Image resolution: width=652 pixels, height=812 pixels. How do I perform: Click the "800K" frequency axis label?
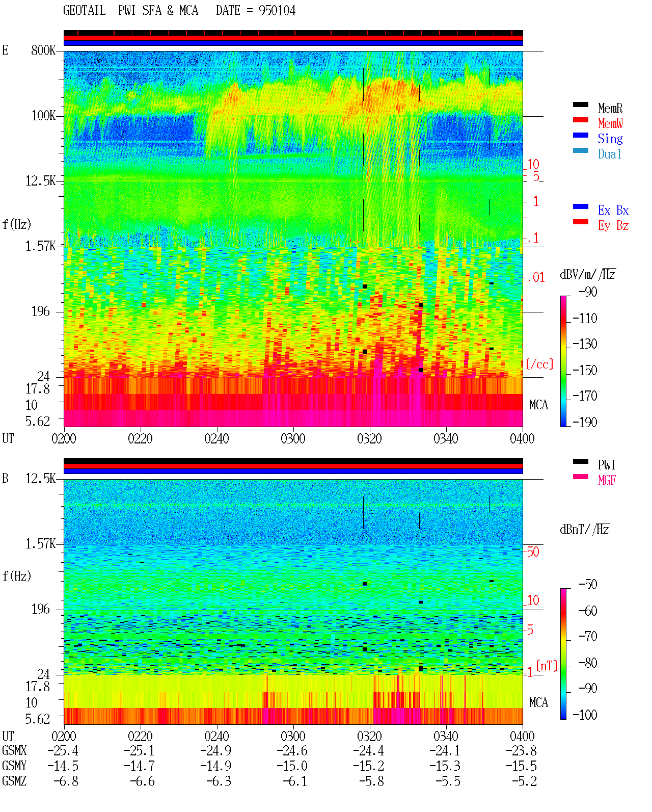[x=43, y=50]
